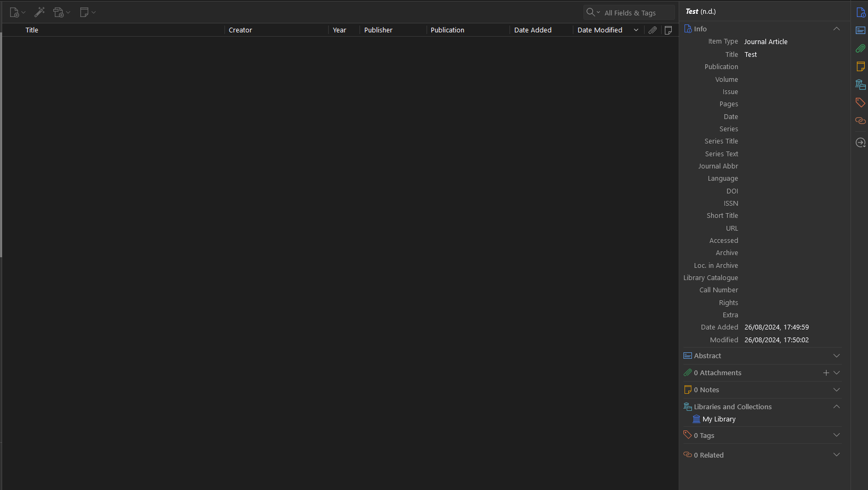Click the Related section icon
The height and width of the screenshot is (490, 868).
click(x=688, y=455)
